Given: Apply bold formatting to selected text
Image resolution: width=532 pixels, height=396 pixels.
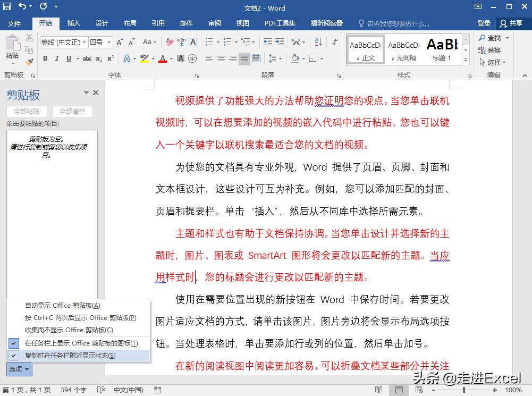Looking at the screenshot, I should 46,58.
